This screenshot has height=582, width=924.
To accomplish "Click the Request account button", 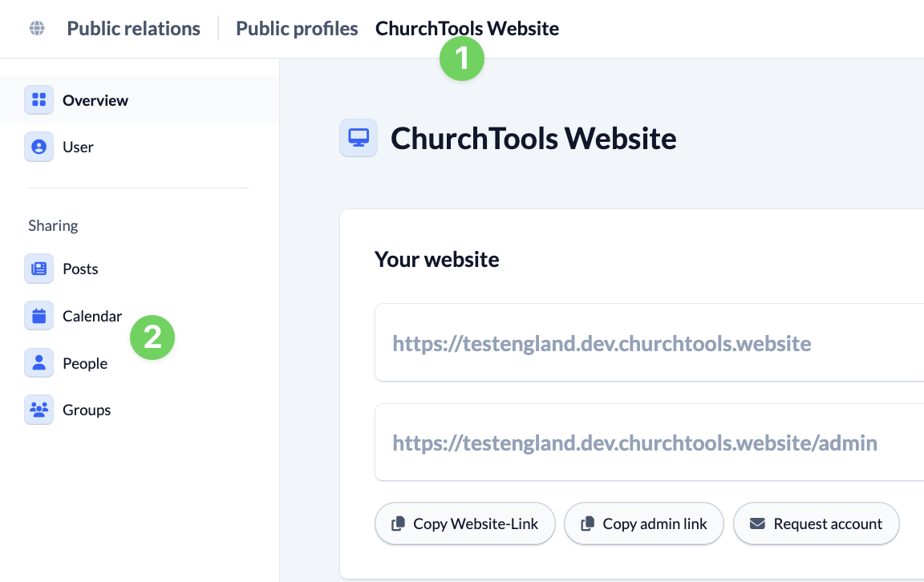I will 816,523.
